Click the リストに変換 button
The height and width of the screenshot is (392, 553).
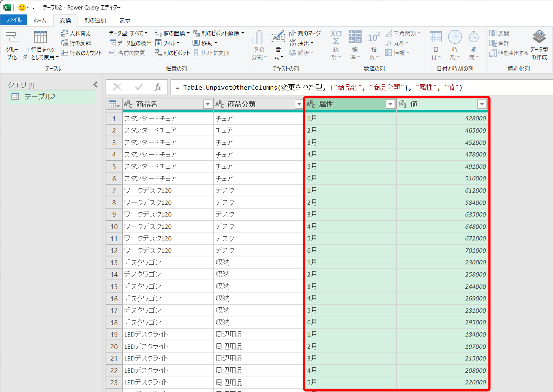point(212,53)
